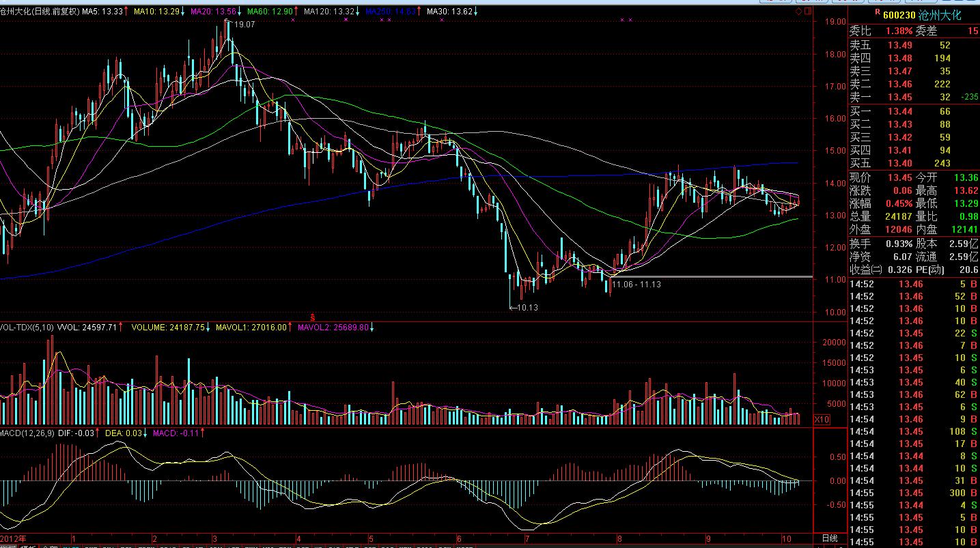Image resolution: width=980 pixels, height=548 pixels.
Task: Click the 卖四 ask row at 13.48
Action: 914,58
